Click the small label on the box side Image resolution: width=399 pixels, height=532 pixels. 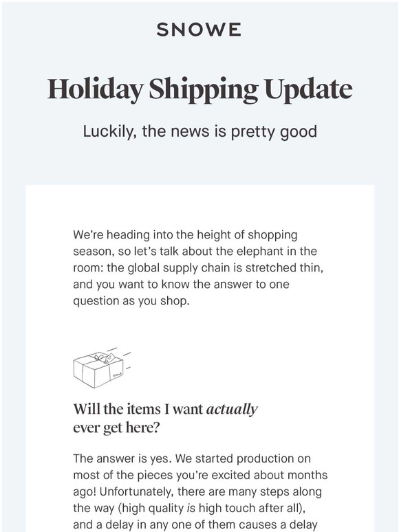click(x=117, y=375)
